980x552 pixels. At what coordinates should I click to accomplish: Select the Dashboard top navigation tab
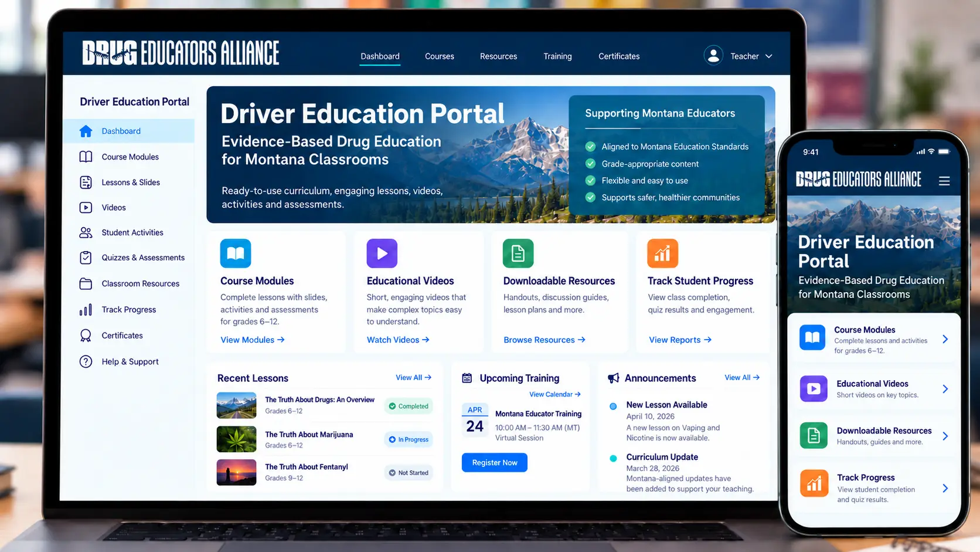[380, 56]
